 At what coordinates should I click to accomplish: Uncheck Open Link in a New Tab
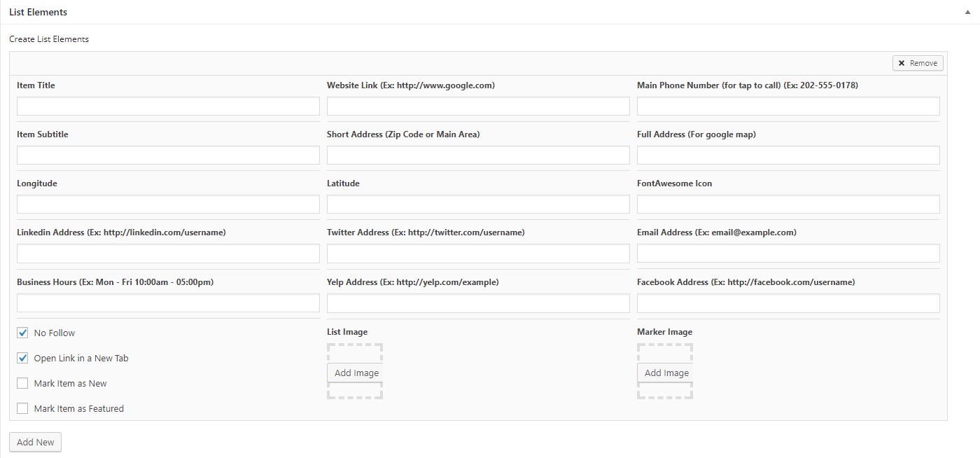[22, 357]
